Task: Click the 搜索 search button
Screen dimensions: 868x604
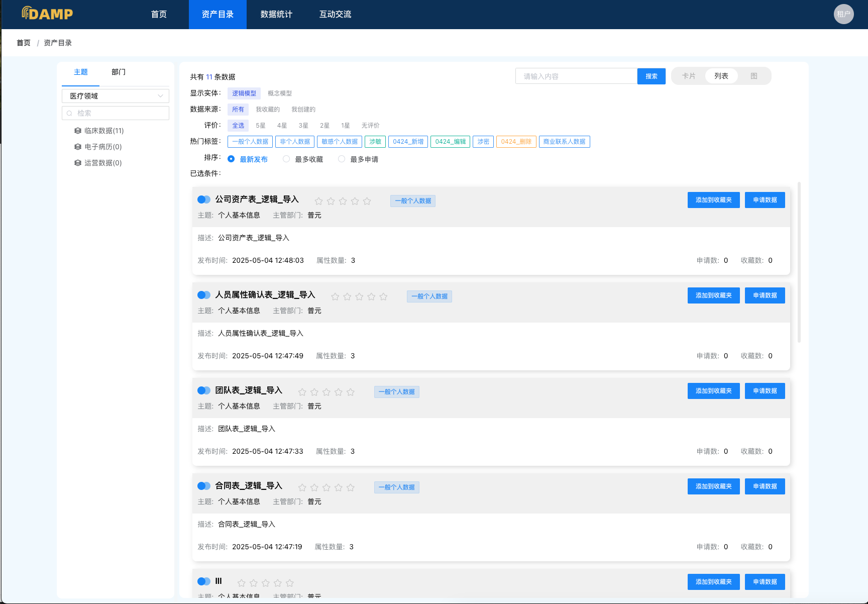Action: (651, 76)
